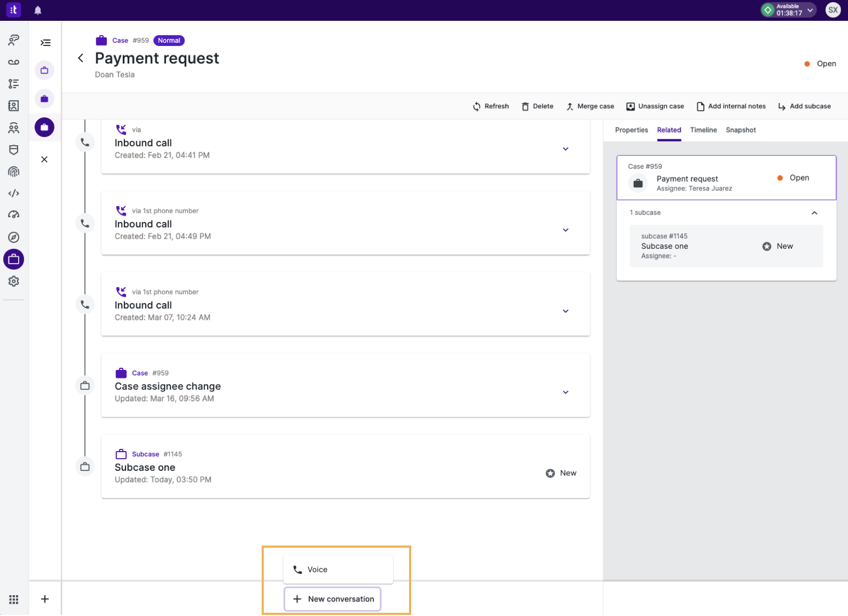Screen dimensions: 848x616
Task: Open the voicemail icon in left sidebar
Action: (14, 62)
